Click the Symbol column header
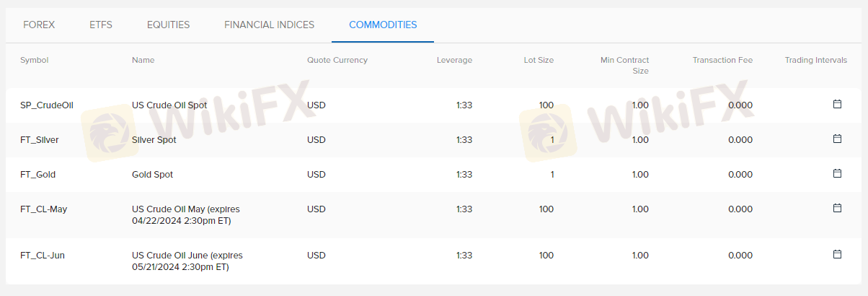The width and height of the screenshot is (868, 296). click(x=35, y=60)
